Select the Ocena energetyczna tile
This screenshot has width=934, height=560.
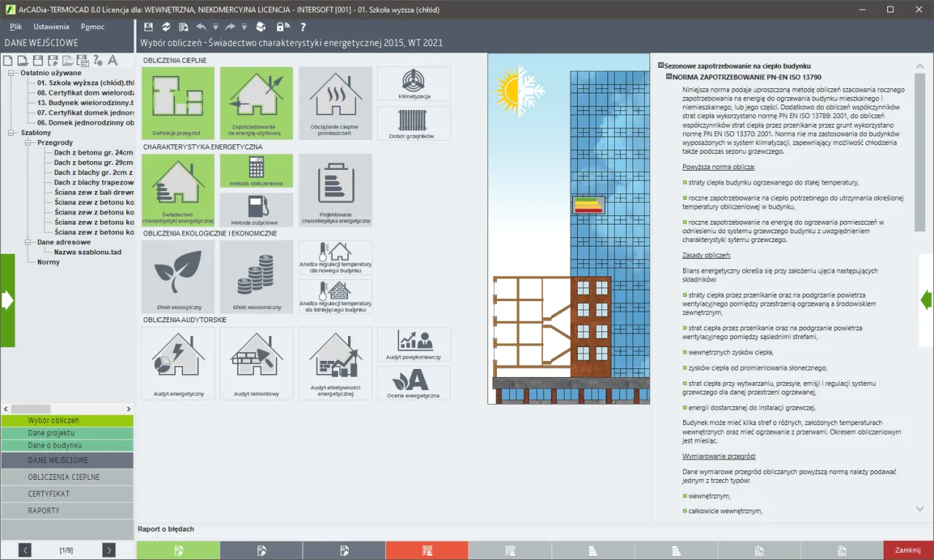[x=414, y=383]
